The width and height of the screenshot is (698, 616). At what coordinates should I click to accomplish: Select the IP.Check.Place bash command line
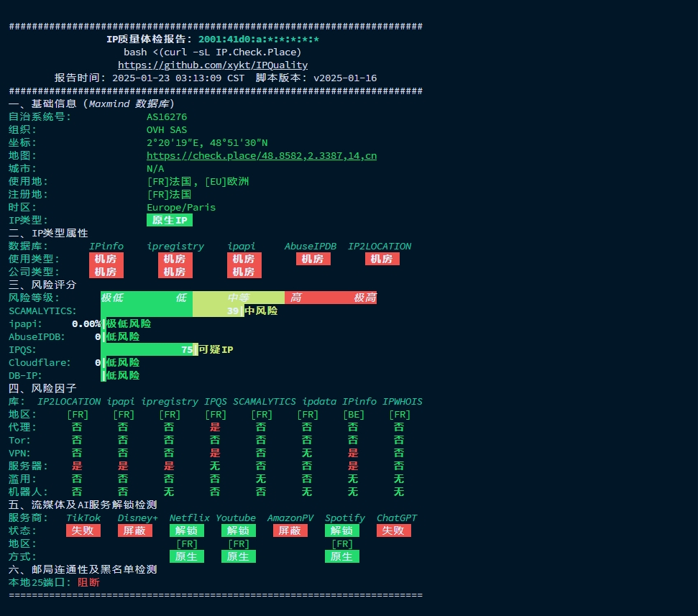pos(212,52)
